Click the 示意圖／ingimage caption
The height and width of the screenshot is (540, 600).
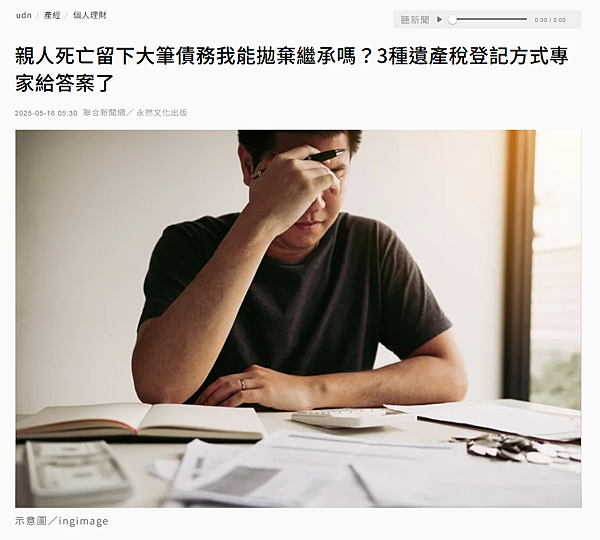pyautogui.click(x=62, y=521)
